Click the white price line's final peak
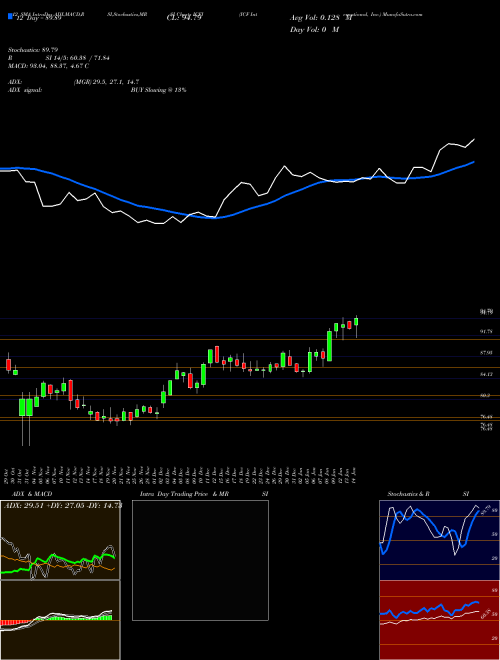This screenshot has width=500, height=660. (474, 139)
